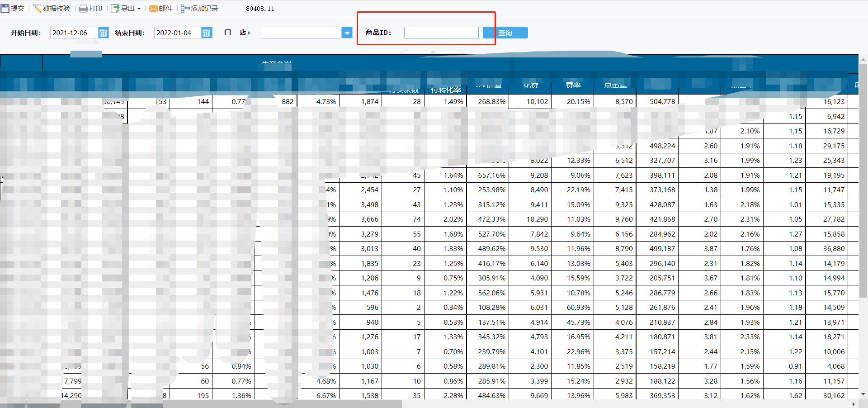This screenshot has height=408, width=868.
Task: Select the cell 2.33%
Action: (x=750, y=337)
